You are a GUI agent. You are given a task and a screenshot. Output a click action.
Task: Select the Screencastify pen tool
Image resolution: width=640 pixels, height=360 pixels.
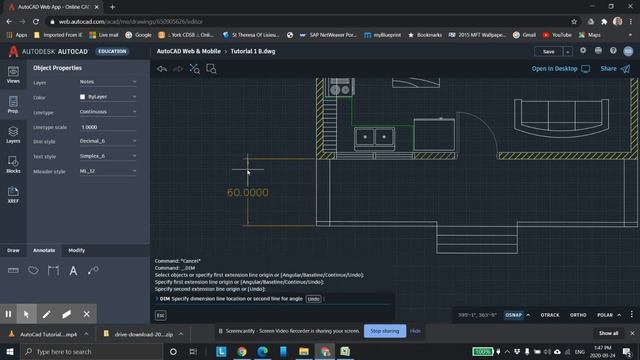[x=47, y=314]
